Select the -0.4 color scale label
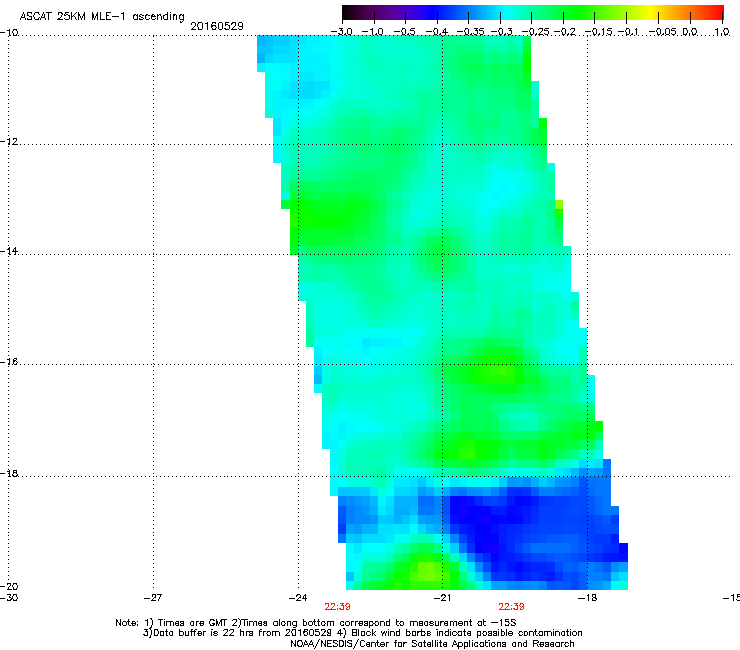 click(x=437, y=32)
